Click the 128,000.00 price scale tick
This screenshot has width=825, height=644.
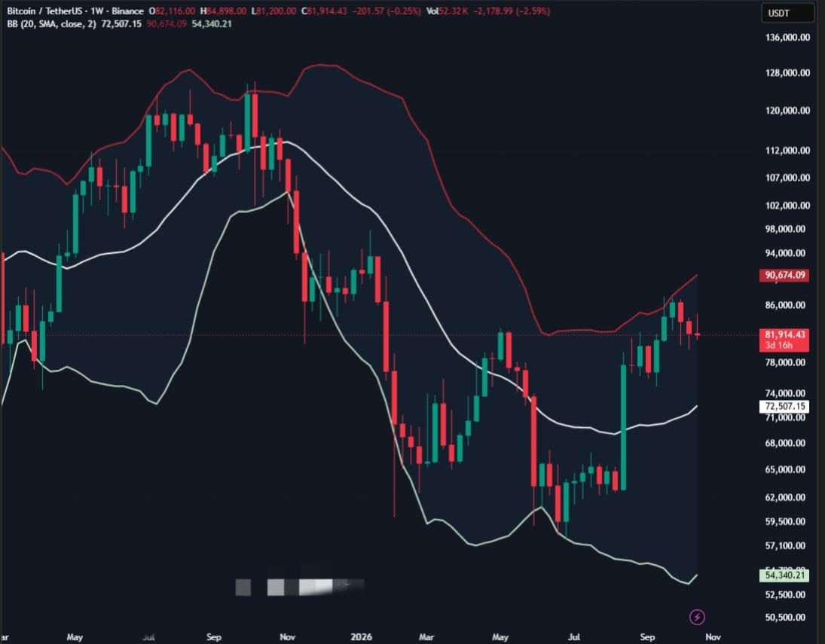pos(787,72)
